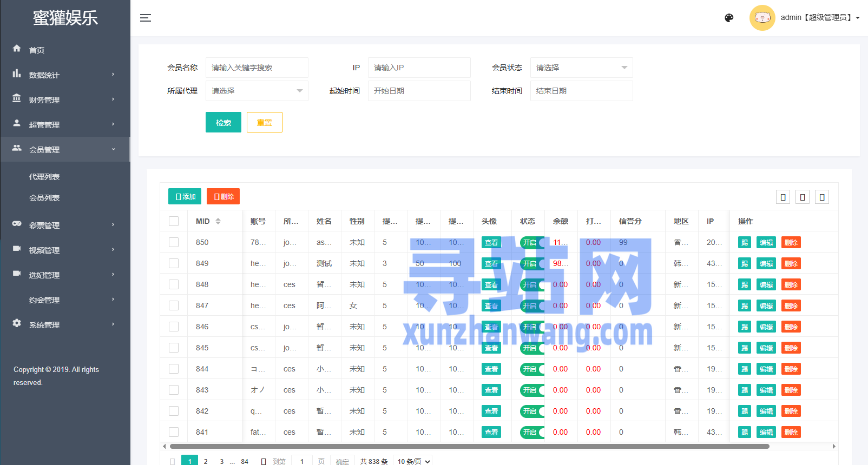Click the admin avatar picture
Screen dimensions: 868x465
tap(762, 18)
